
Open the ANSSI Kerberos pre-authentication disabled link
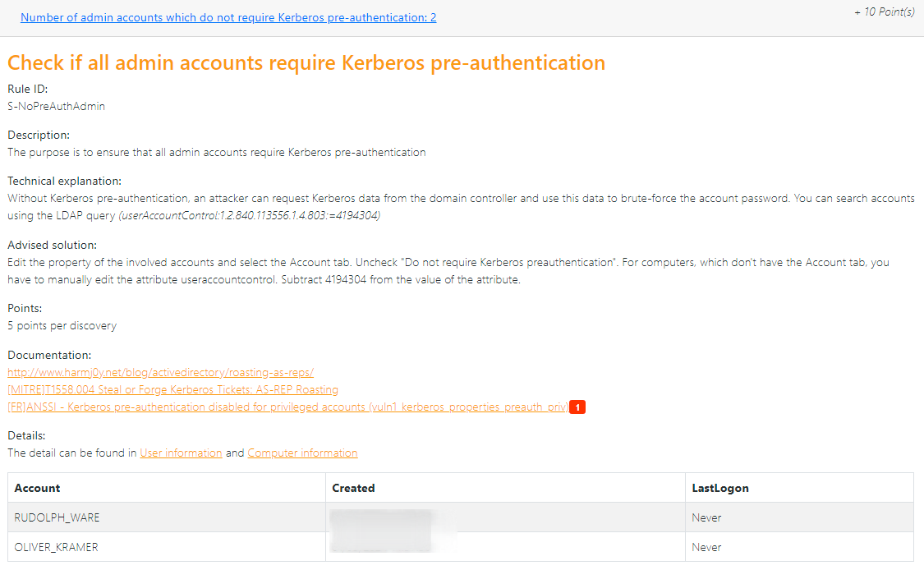[287, 407]
